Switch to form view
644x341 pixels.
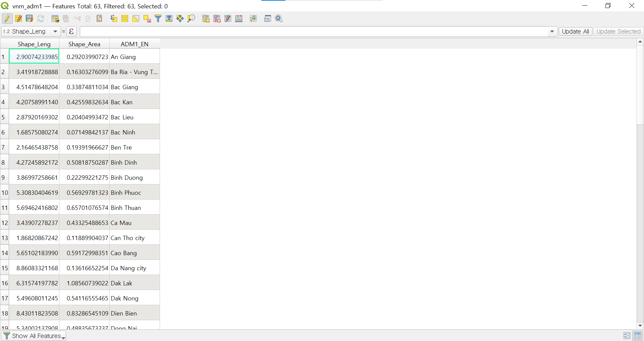pos(627,336)
